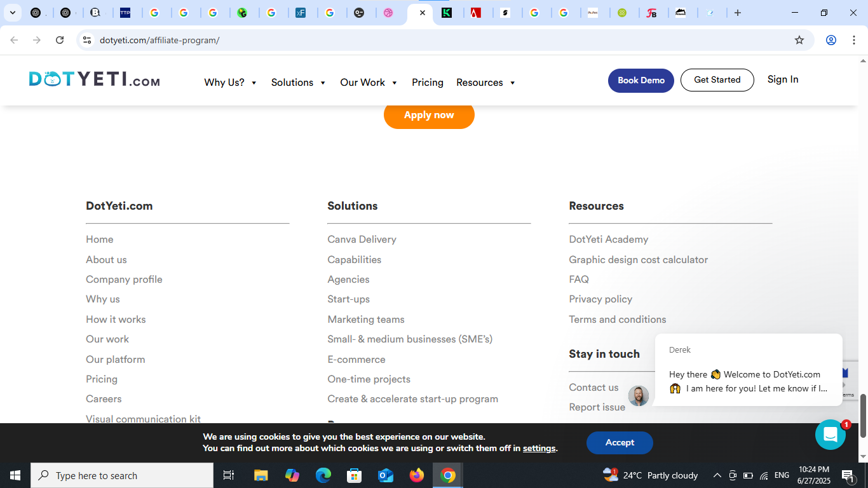Open a new tab with plus icon
The image size is (868, 488).
tap(738, 13)
